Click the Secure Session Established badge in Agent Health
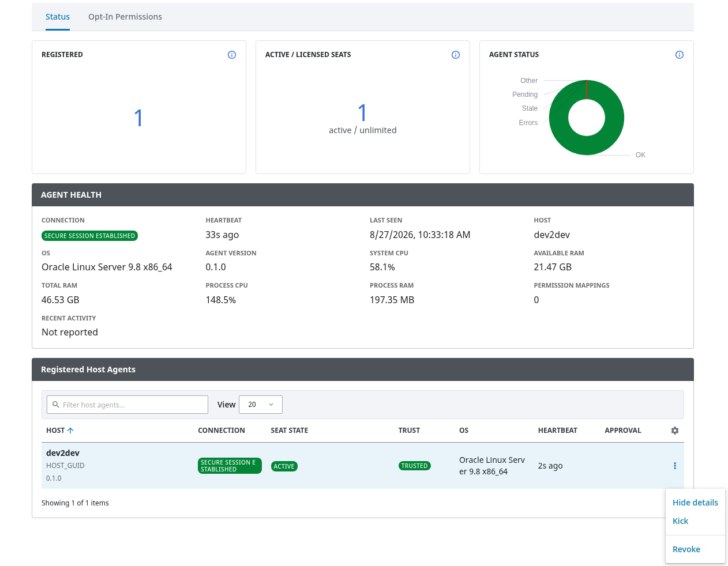Screen dimensions: 728x566 click(89, 236)
